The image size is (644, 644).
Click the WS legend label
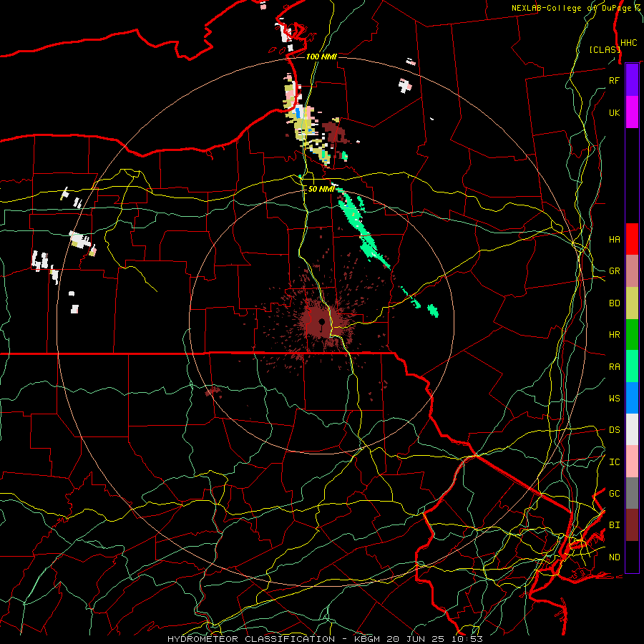click(614, 398)
